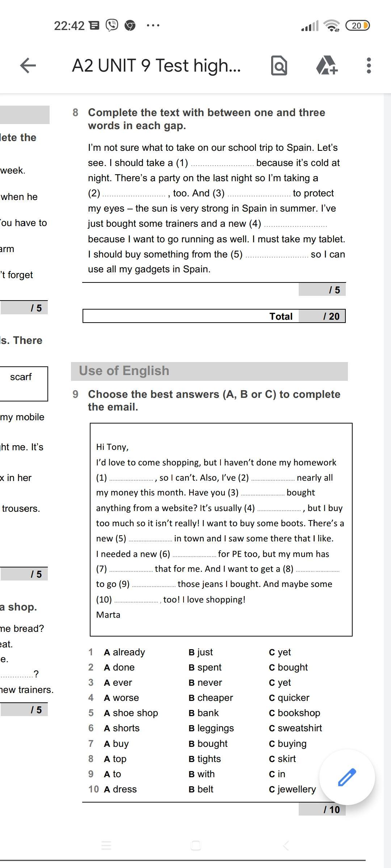Viewport: 391px width, 868px height.
Task: Select option 'B spent' for question 2
Action: click(x=205, y=667)
